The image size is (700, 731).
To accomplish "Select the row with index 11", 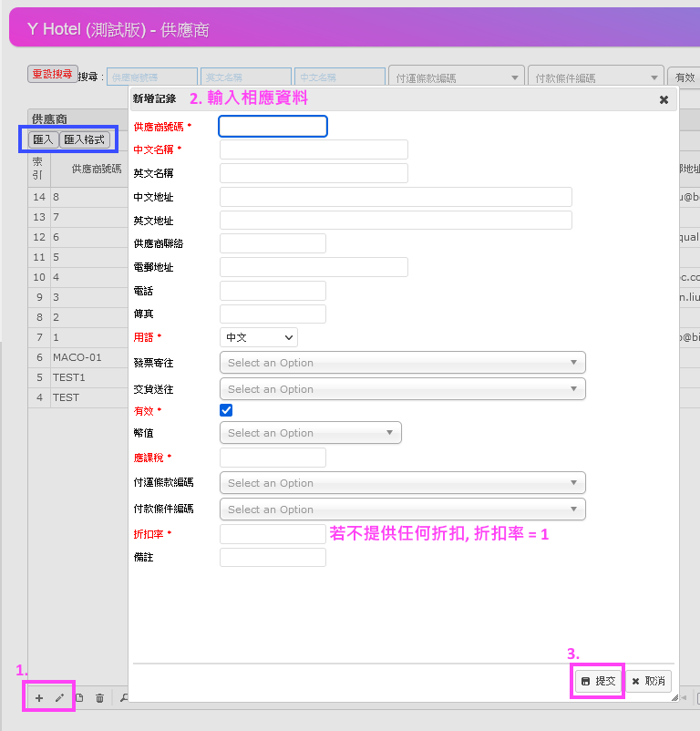I will click(x=77, y=257).
